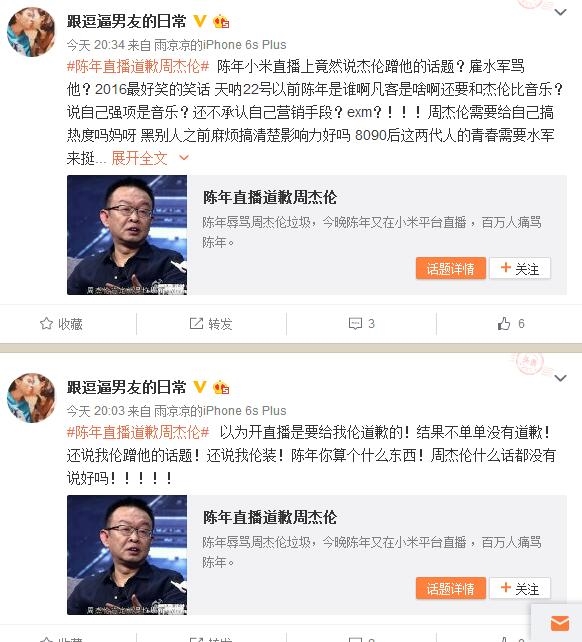Like the first post via thumbs-up icon

(x=504, y=323)
